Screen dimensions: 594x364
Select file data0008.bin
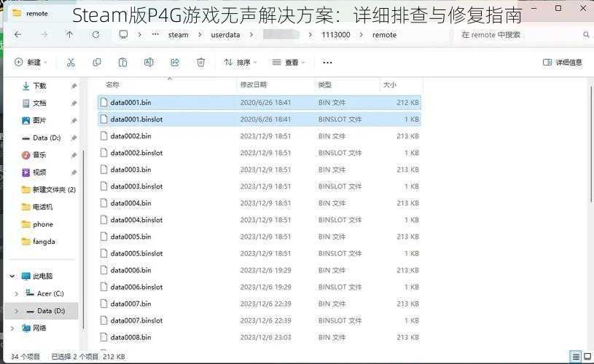pos(259,337)
